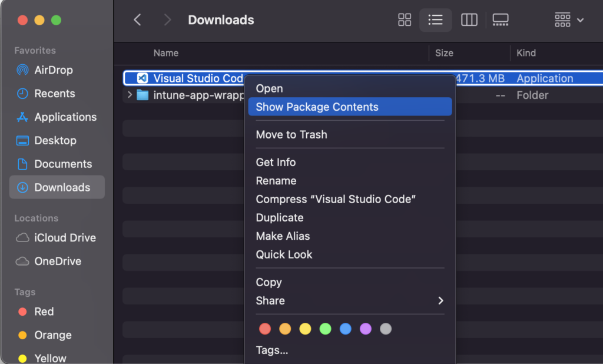Screen dimensions: 603x364
Task: Go back with the back arrow
Action: click(137, 19)
